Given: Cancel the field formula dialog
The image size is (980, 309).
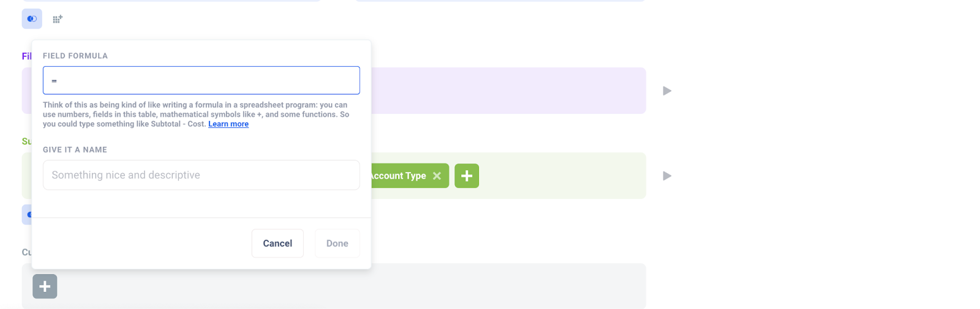Looking at the screenshot, I should click(277, 244).
